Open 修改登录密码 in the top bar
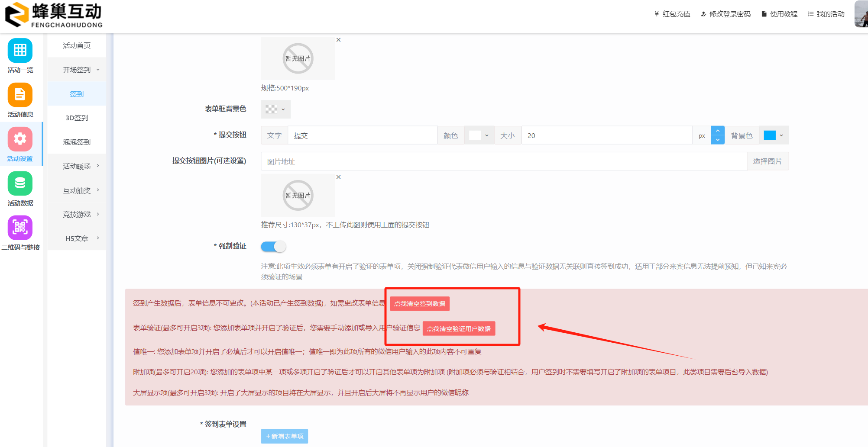Image resolution: width=868 pixels, height=447 pixels. [726, 14]
